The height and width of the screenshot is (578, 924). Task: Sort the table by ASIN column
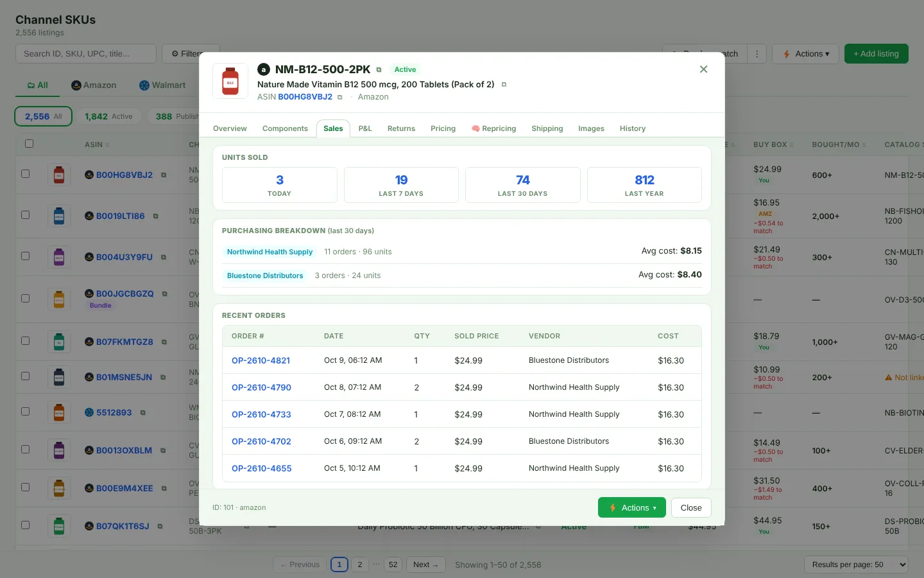click(97, 145)
